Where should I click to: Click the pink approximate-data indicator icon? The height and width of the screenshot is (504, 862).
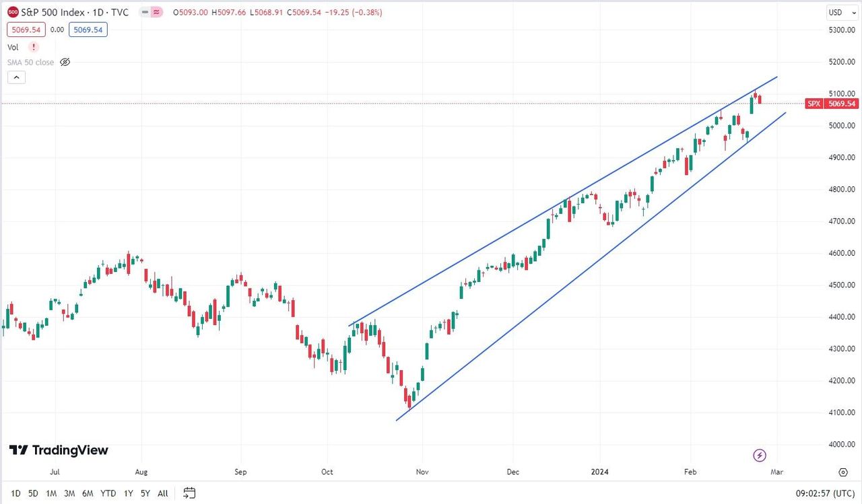[156, 12]
